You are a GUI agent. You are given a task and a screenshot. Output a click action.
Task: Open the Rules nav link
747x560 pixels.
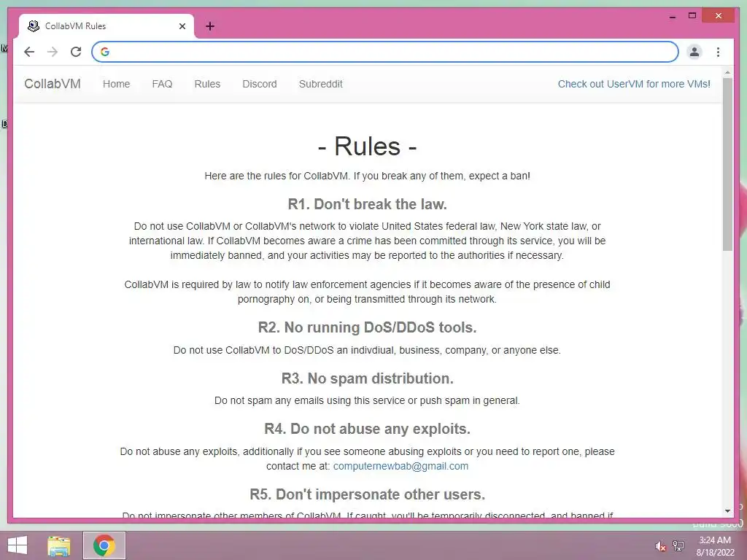click(207, 84)
